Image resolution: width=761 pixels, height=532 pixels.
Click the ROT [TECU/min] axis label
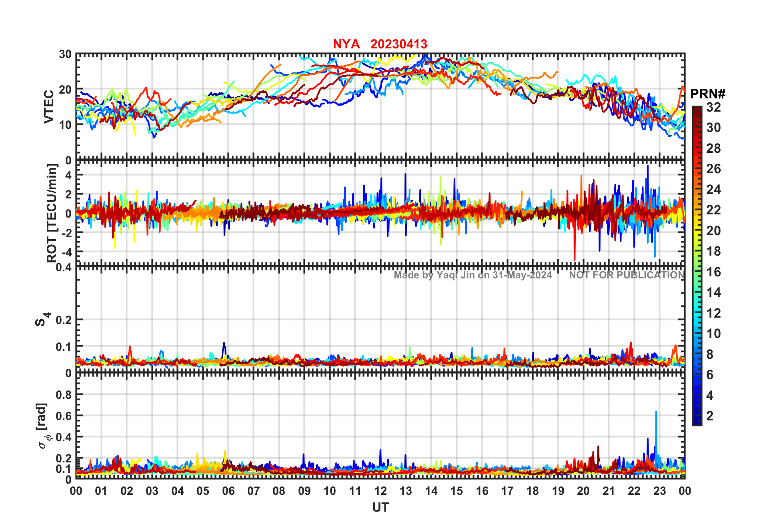[52, 213]
